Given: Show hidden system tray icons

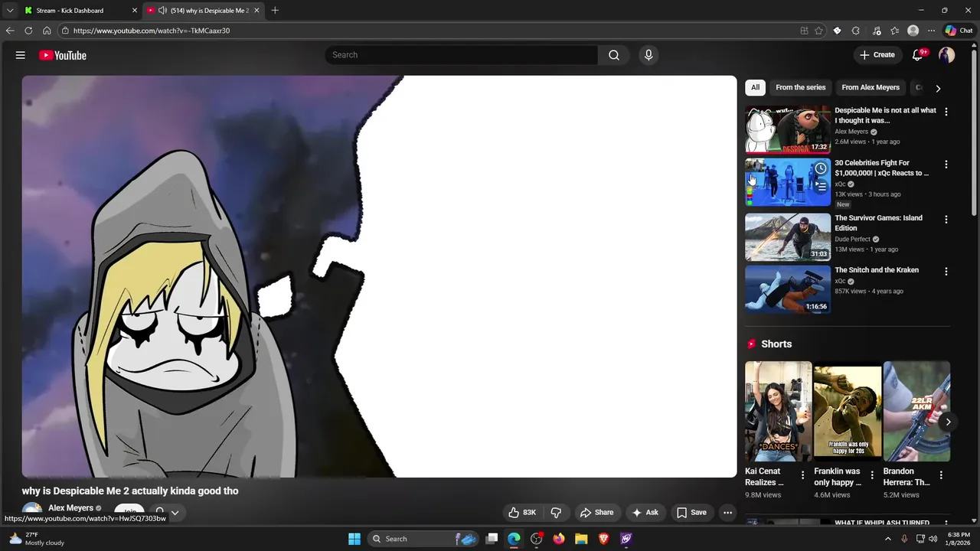Looking at the screenshot, I should click(888, 539).
